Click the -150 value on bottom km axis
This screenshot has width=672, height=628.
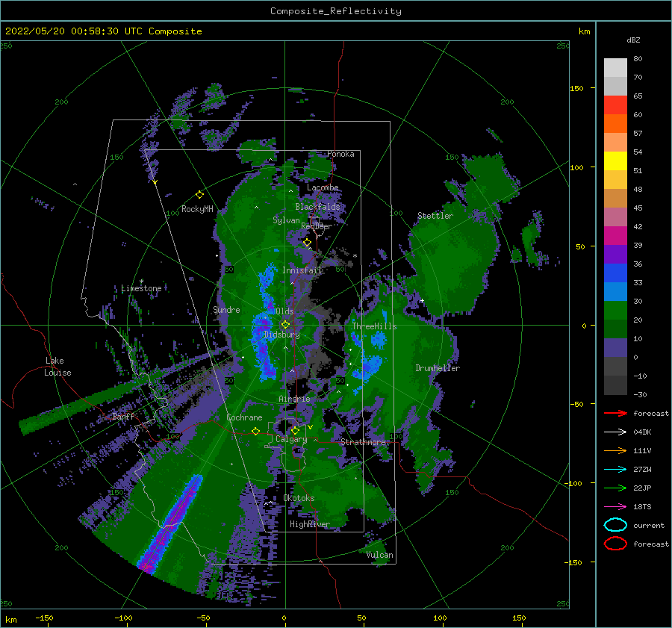[x=44, y=618]
